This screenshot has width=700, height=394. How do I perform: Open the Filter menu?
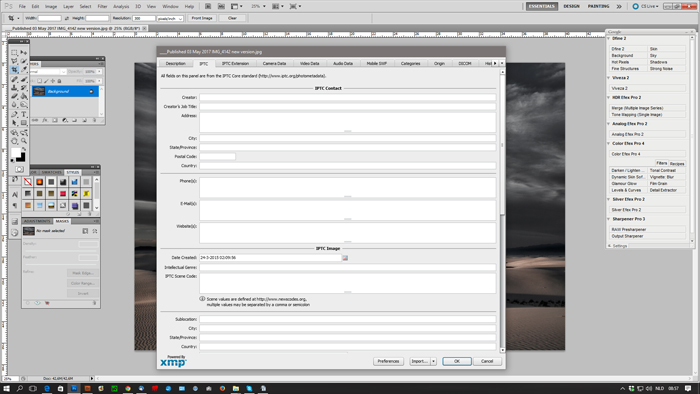[102, 6]
